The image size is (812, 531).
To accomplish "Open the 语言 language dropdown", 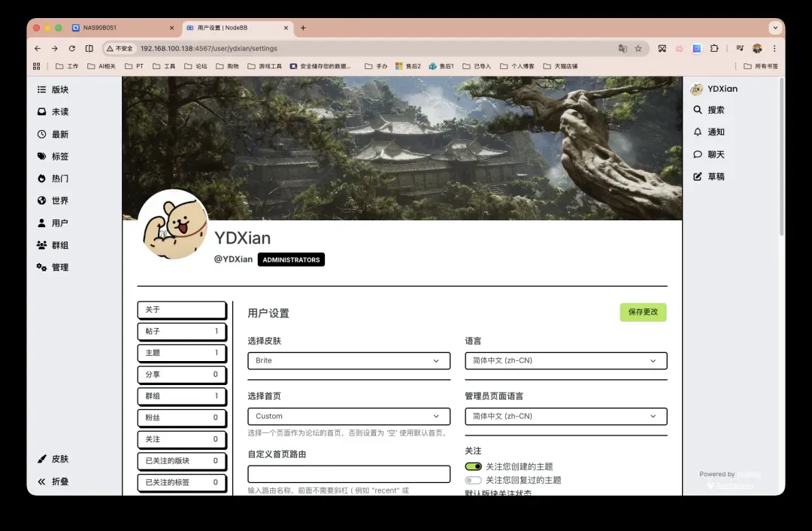I will click(x=565, y=360).
